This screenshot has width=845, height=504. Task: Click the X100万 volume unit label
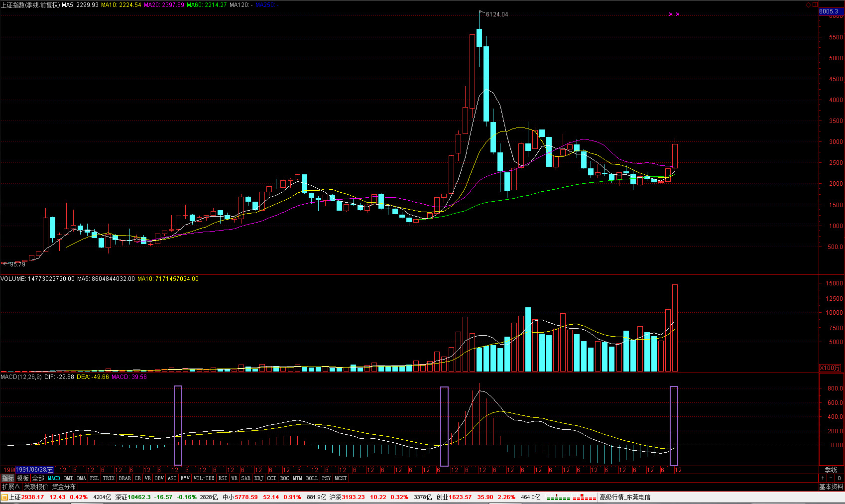pyautogui.click(x=830, y=368)
